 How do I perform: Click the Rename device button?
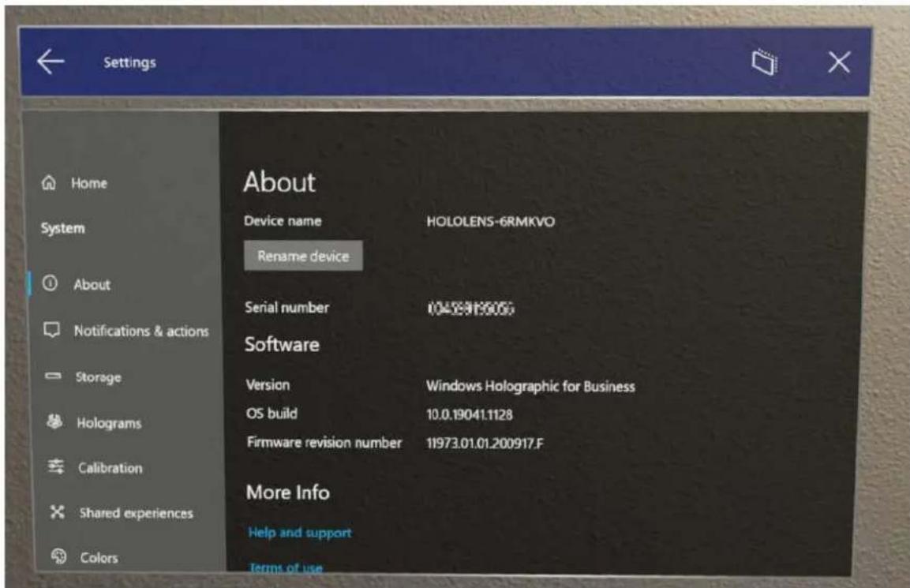304,256
